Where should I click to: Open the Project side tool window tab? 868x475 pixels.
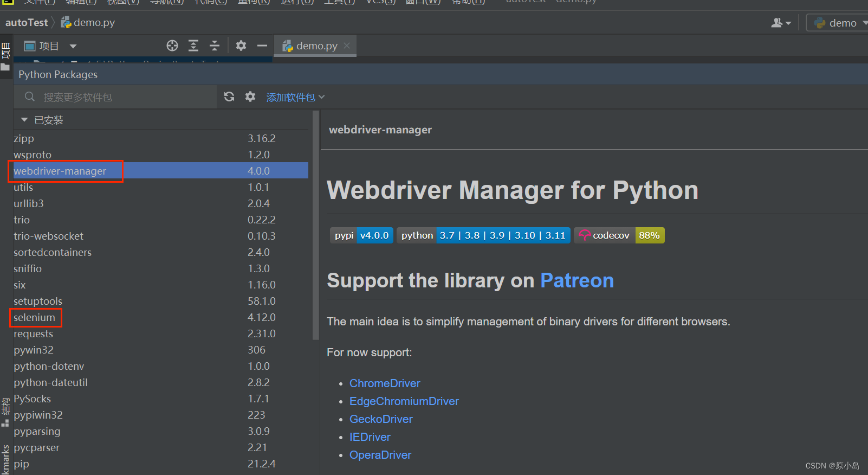point(5,56)
